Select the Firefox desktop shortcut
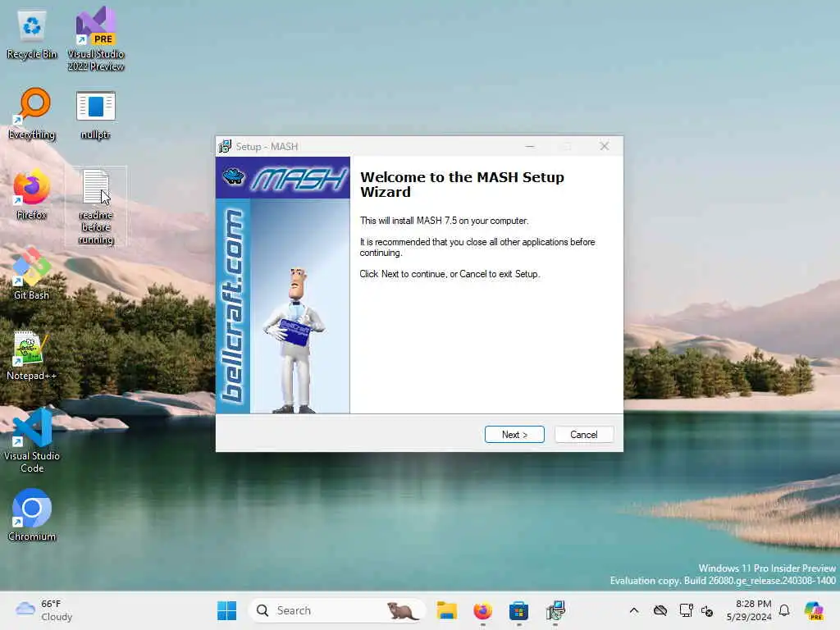This screenshot has width=840, height=630. (x=32, y=195)
